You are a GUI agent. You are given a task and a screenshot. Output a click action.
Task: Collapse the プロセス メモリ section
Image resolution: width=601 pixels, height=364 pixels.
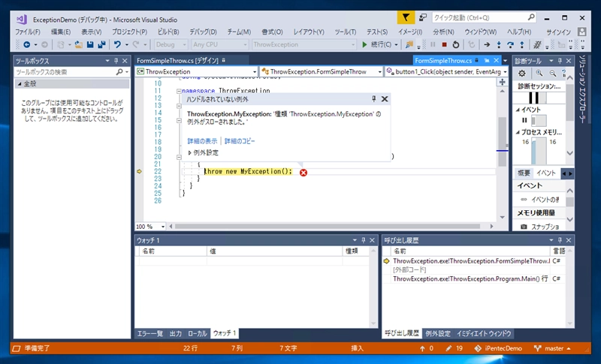(518, 132)
